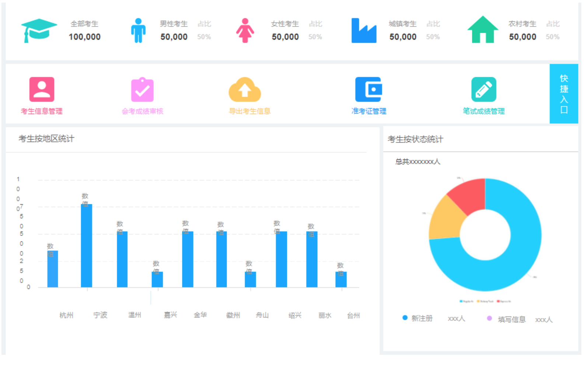The height and width of the screenshot is (371, 588).
Task: Open the 快捷入口 side tab
Action: pos(563,94)
